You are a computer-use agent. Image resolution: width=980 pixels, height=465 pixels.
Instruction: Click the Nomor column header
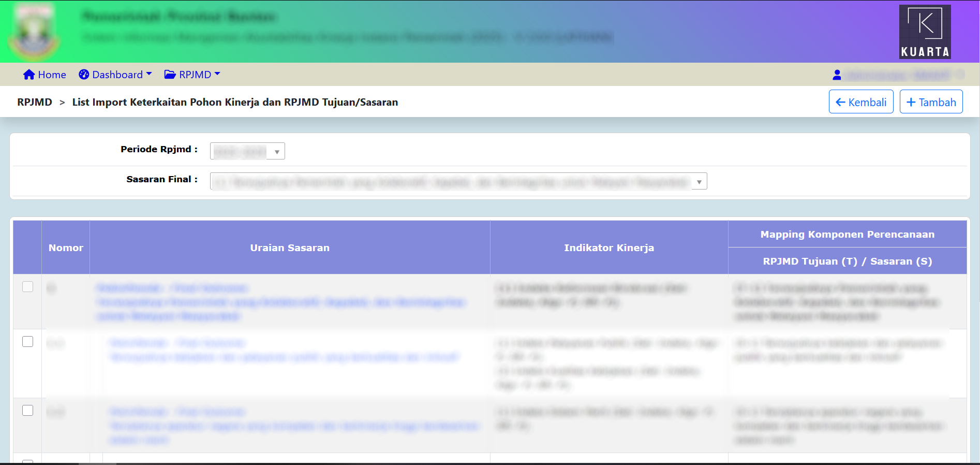coord(66,248)
